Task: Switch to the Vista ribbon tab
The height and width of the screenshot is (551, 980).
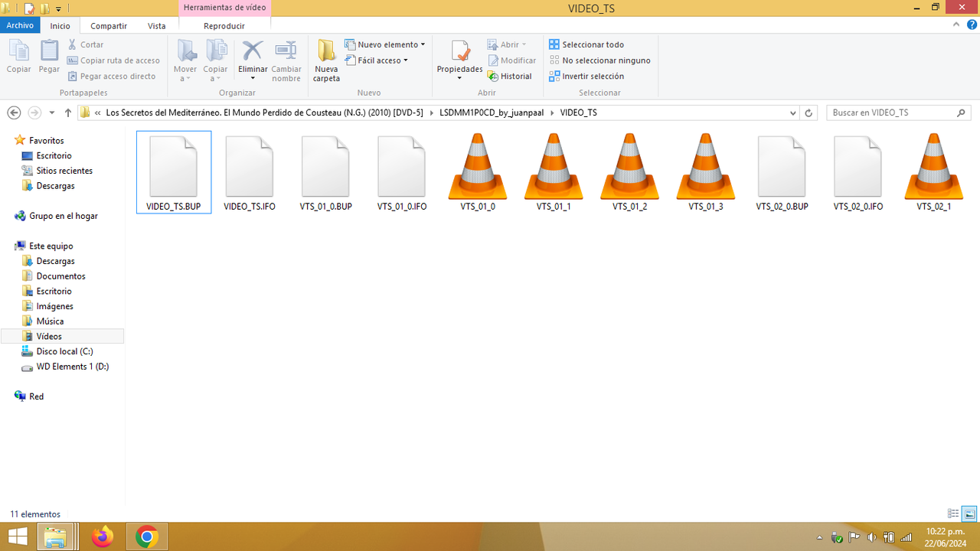Action: click(x=156, y=25)
